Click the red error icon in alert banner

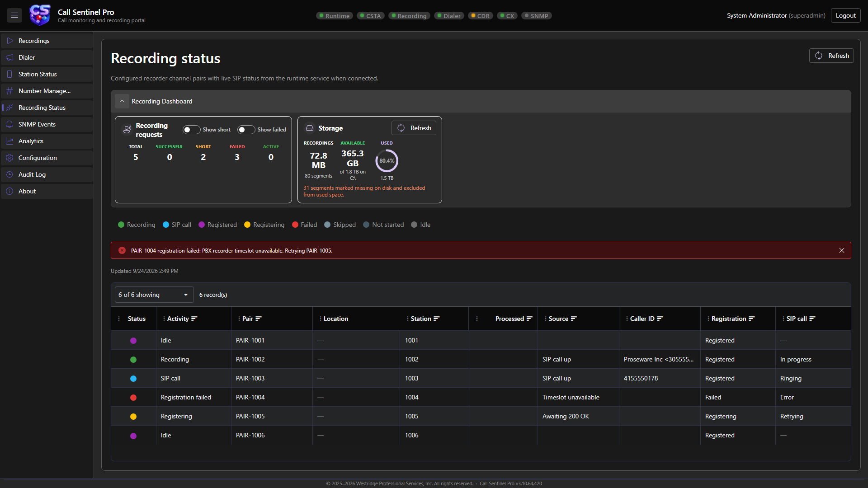pyautogui.click(x=122, y=250)
